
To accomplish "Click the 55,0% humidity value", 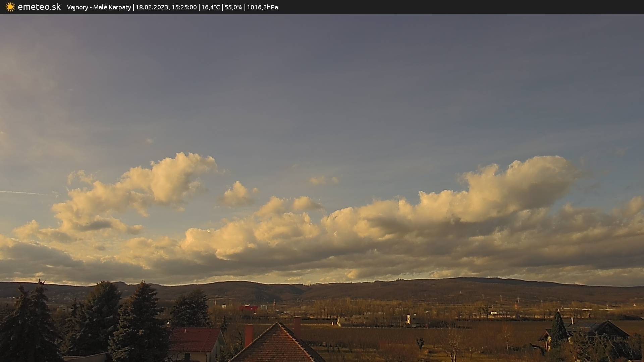I will pyautogui.click(x=233, y=7).
